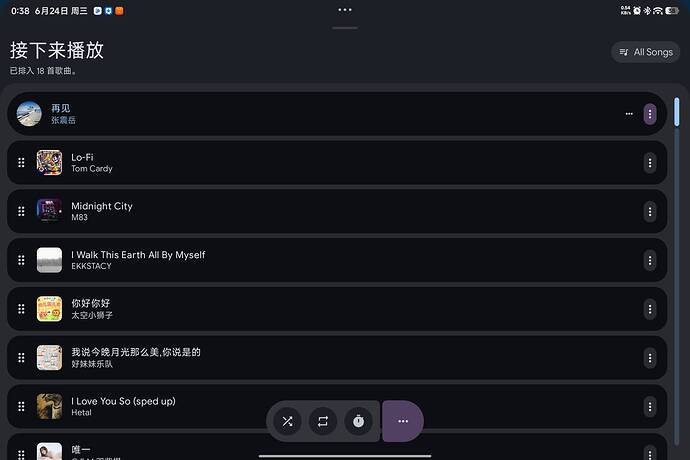Screen dimensions: 690x460
Task: Open overflow menu for 再见 current song
Action: [x=650, y=114]
